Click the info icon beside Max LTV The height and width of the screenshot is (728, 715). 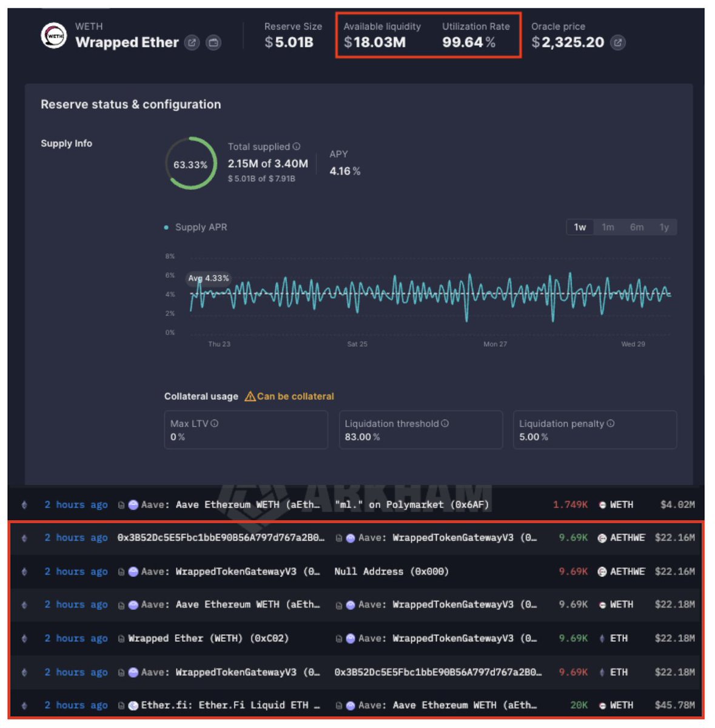[215, 423]
